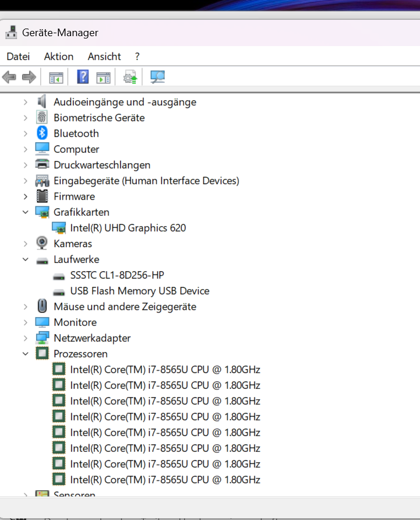Click the Geräte-Manager title bar icon
The image size is (420, 520).
tap(11, 33)
